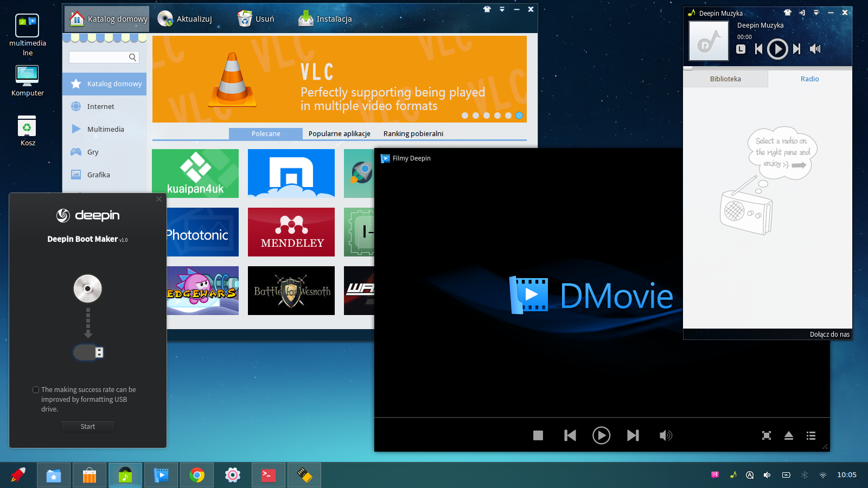This screenshot has height=488, width=868.
Task: Open the Deepin Muzyka menu dropdown
Action: pos(816,12)
